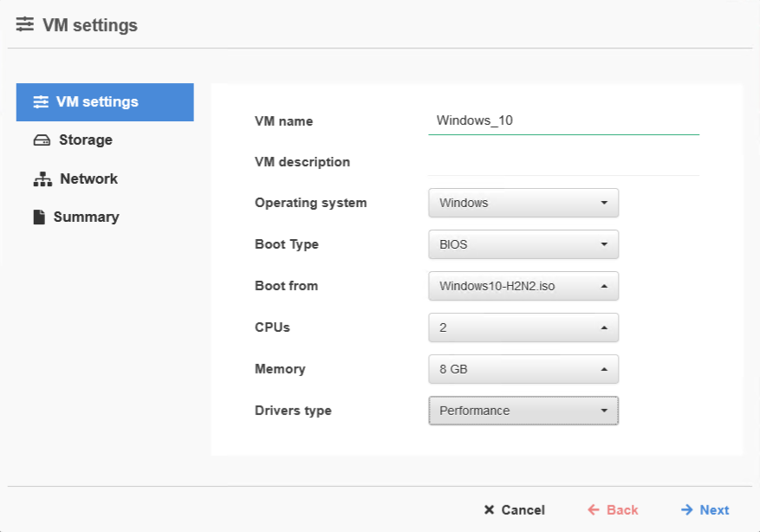Click the document icon next to Summary

40,217
